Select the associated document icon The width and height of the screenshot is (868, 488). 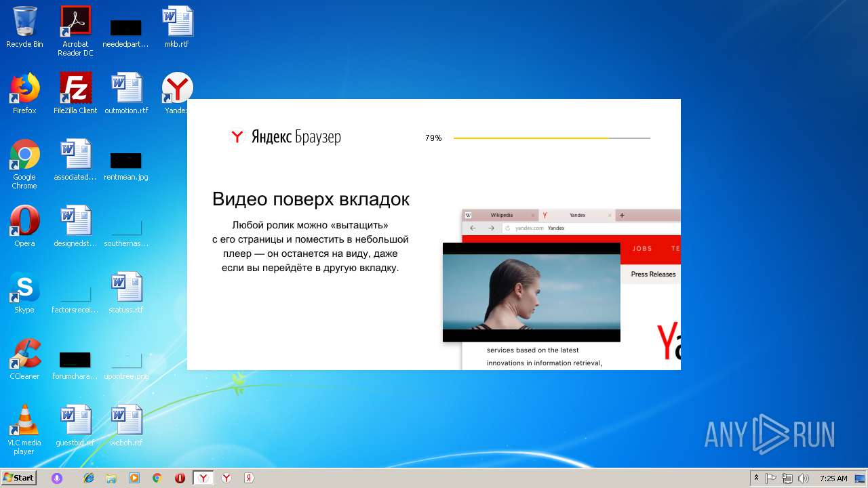pyautogui.click(x=75, y=160)
